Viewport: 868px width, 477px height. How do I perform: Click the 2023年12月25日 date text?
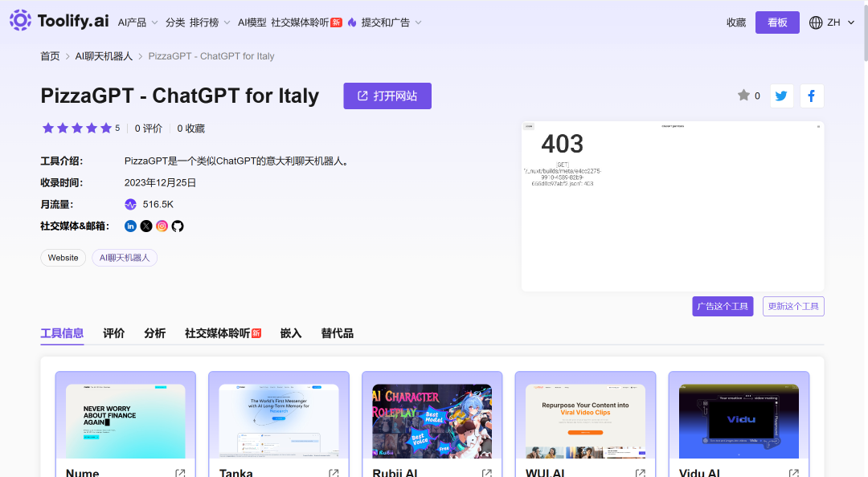tap(161, 182)
